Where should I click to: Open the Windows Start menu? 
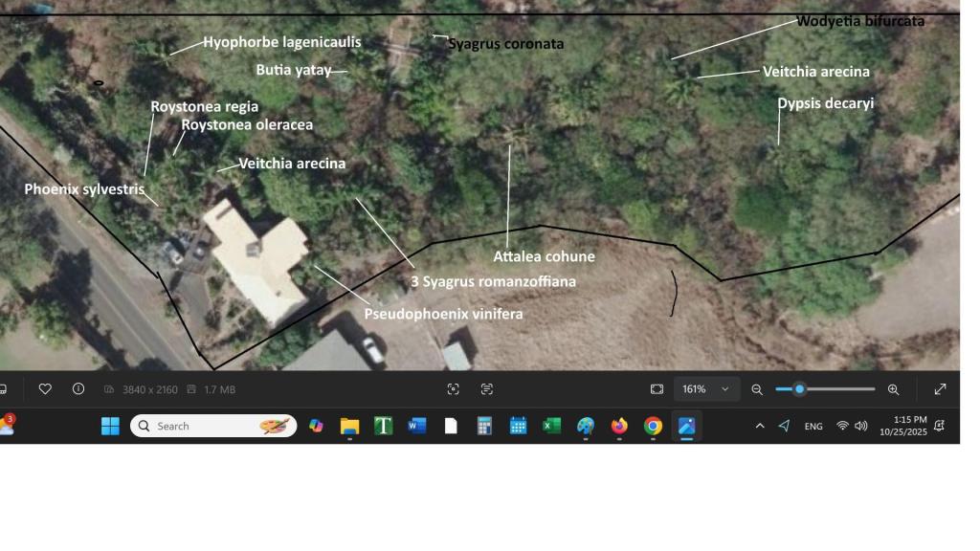(x=110, y=426)
